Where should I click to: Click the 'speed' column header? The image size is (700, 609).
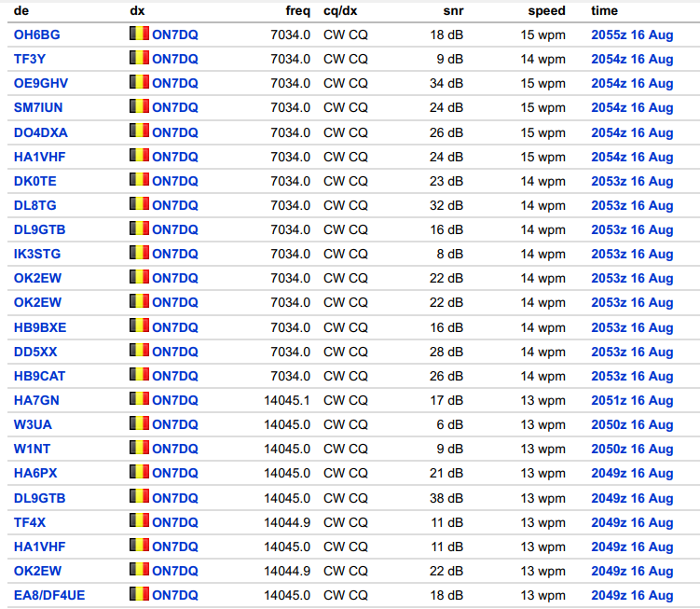(546, 10)
